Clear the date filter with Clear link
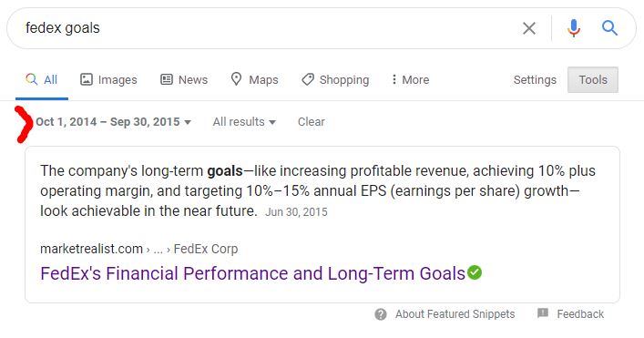 pyautogui.click(x=312, y=122)
